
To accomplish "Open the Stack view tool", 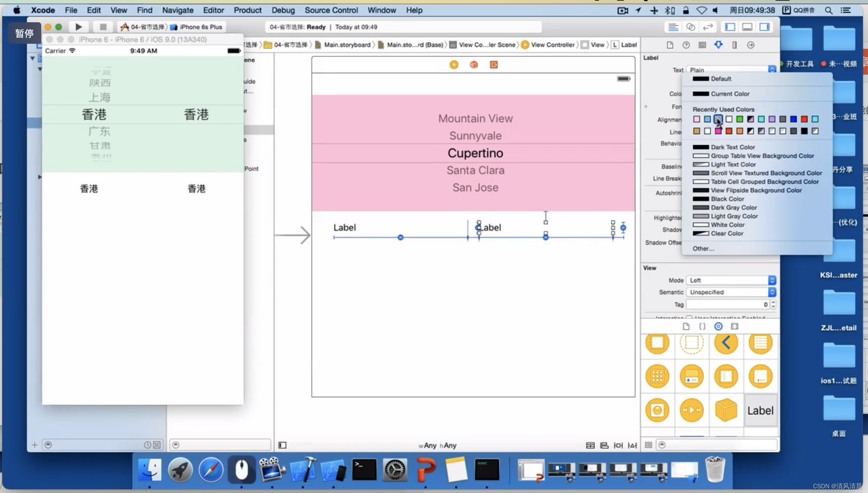I will 590,445.
